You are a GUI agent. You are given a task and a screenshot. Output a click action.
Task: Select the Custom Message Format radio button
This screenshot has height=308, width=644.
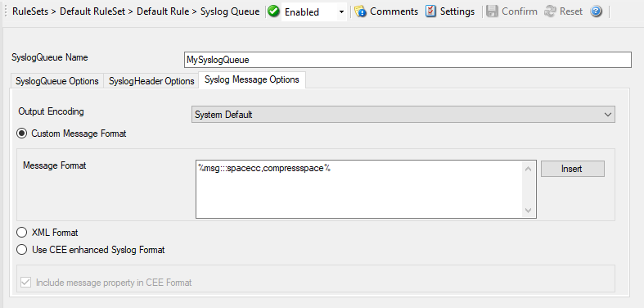coord(22,134)
